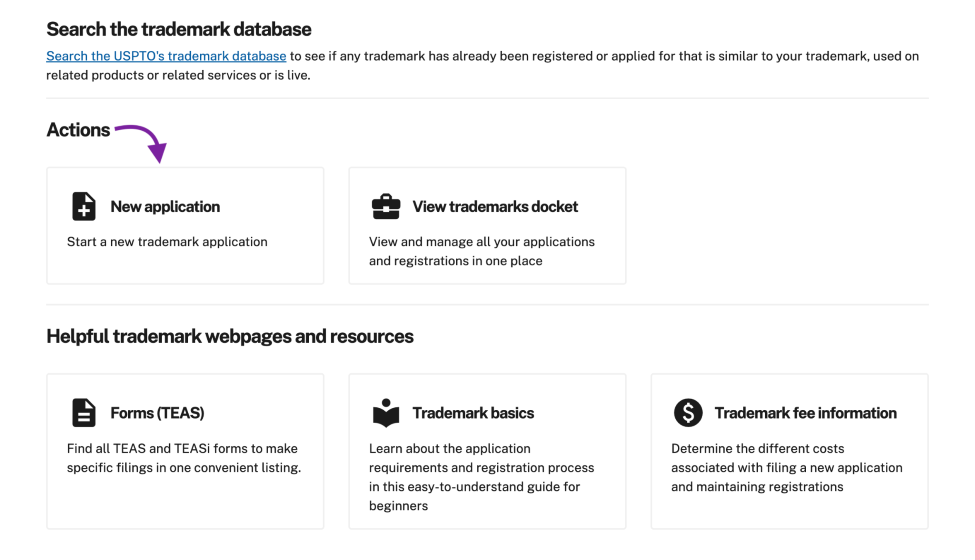Open the Search the USPTO's trademark database link
Image resolution: width=975 pixels, height=560 pixels.
coord(166,56)
